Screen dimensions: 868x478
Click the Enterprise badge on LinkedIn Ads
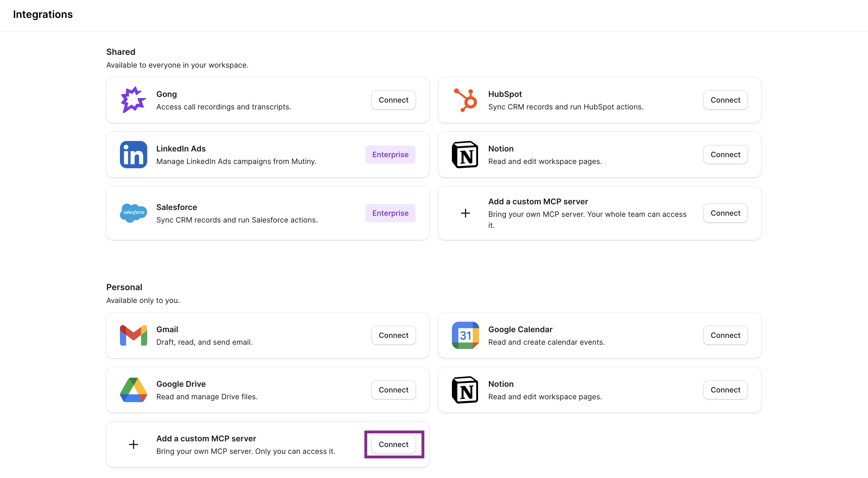pos(390,155)
